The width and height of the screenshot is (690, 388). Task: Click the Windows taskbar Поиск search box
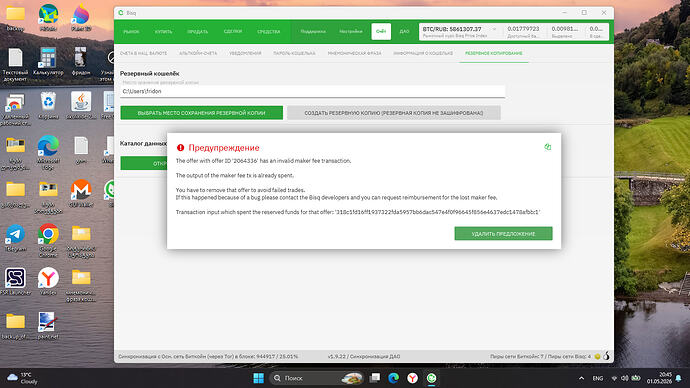tap(316, 378)
